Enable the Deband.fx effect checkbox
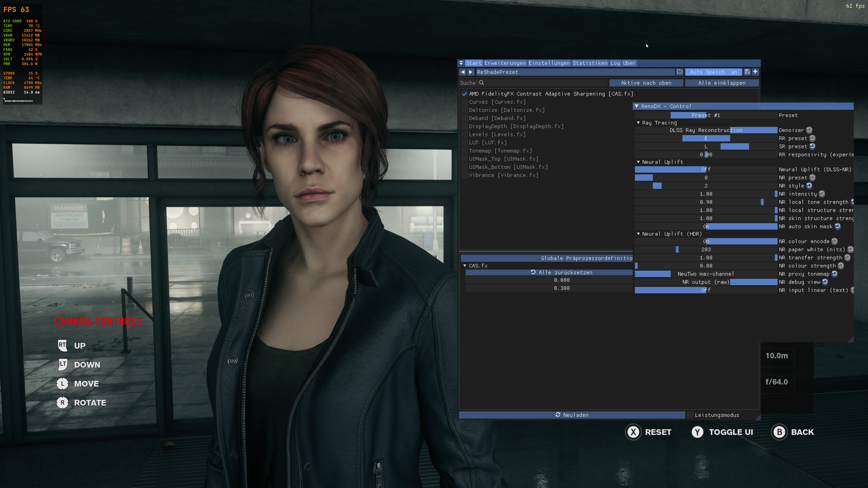This screenshot has height=488, width=868. coord(464,118)
